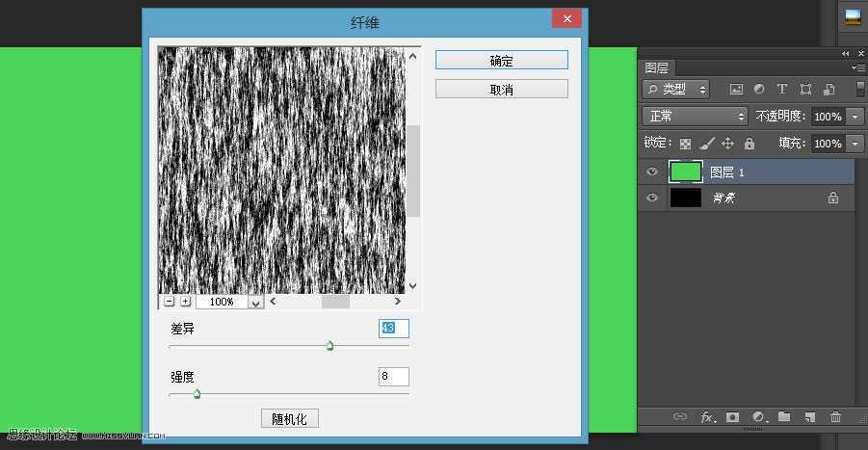
Task: Click the lock transparent pixels icon
Action: click(685, 144)
